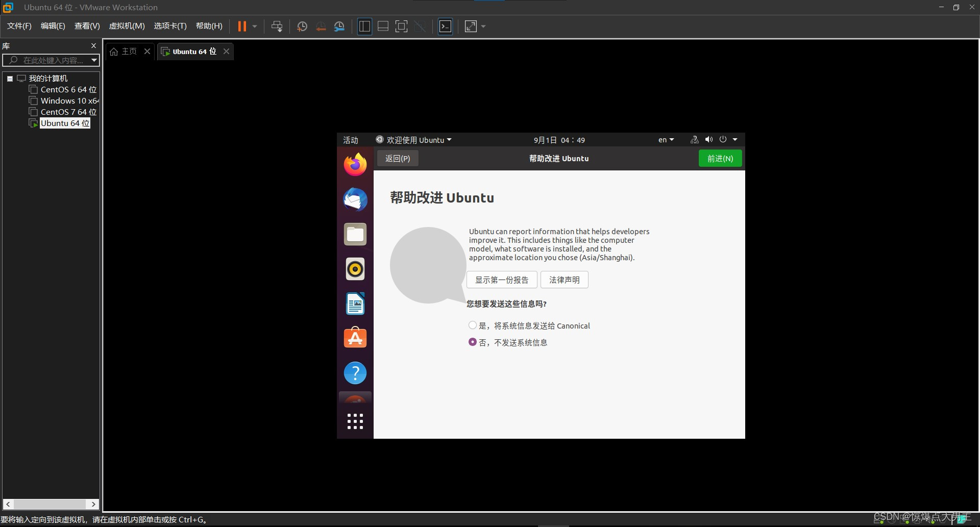Expand the stretch display options arrow

483,26
